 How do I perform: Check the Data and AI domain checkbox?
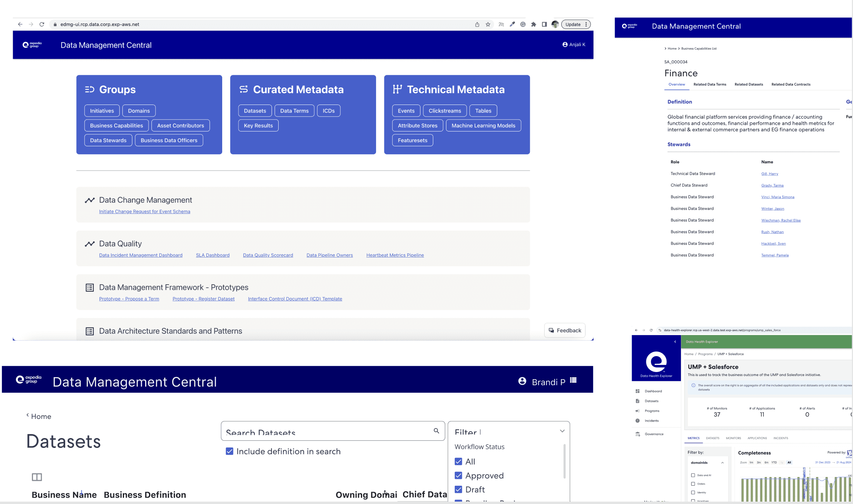[693, 475]
